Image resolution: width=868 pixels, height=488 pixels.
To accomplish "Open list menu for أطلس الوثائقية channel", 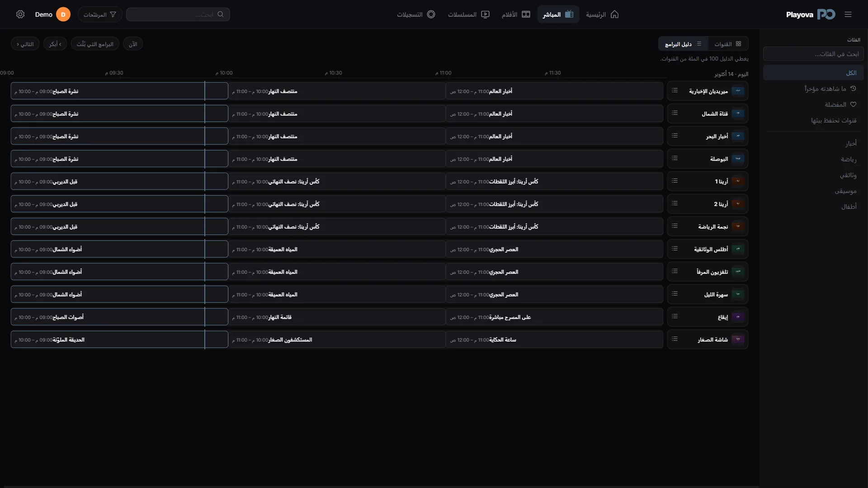I will [x=675, y=249].
